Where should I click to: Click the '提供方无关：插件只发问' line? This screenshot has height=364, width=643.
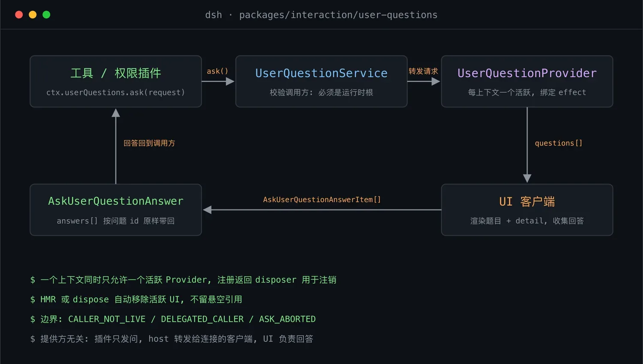coord(171,339)
